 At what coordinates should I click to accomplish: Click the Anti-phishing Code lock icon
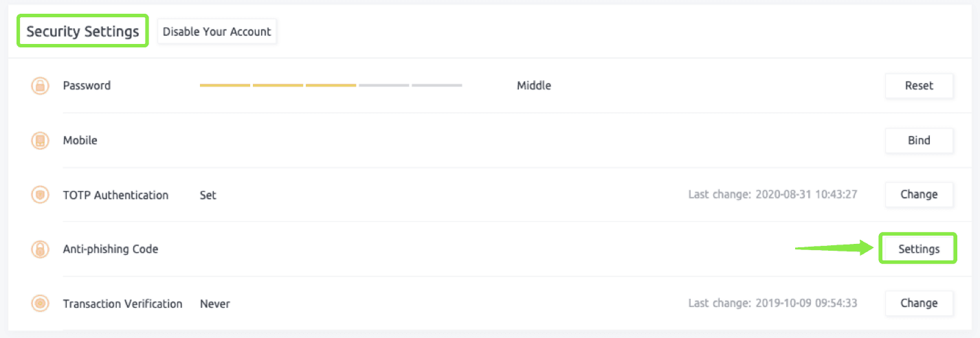[x=41, y=249]
